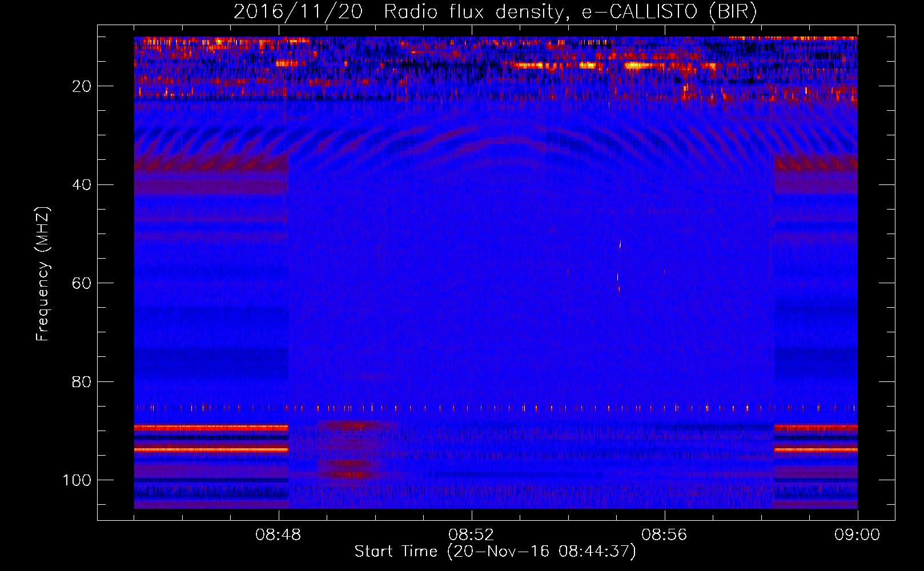
Task: Click the '20' frequency tick label
Action: [x=82, y=86]
